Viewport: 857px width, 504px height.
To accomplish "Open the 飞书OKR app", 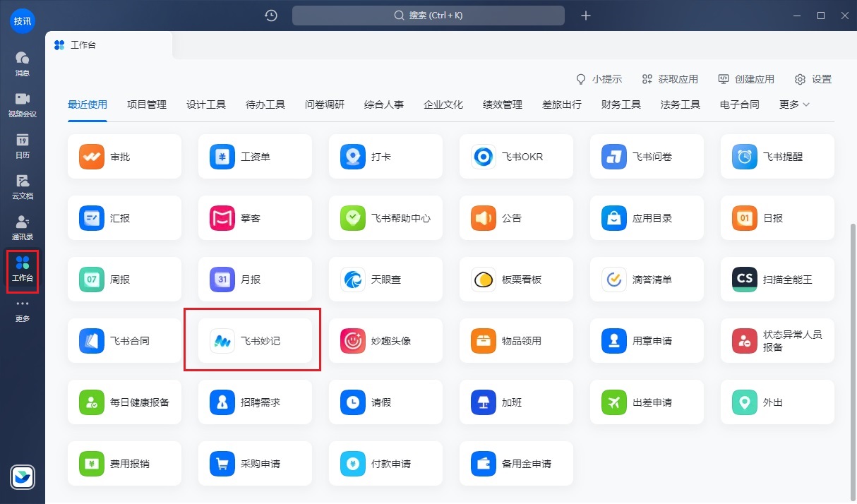I will (516, 156).
